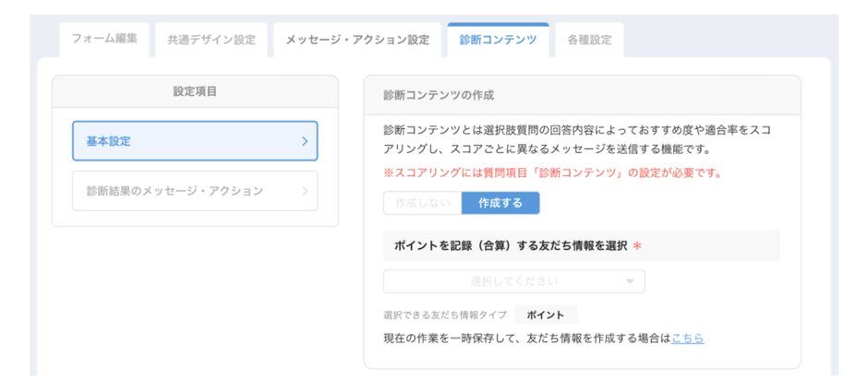Go to メッセージ・アクション設定 tab
The height and width of the screenshot is (392, 868).
pyautogui.click(x=357, y=41)
